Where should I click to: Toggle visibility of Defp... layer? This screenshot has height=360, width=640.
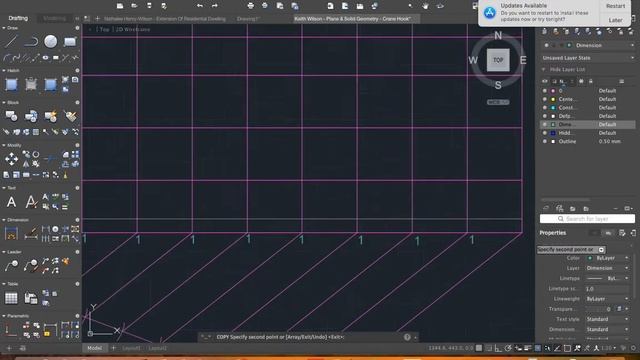click(544, 116)
